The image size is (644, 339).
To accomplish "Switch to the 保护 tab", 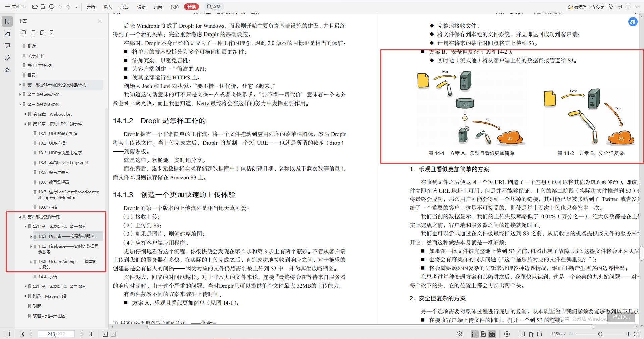I will click(175, 7).
